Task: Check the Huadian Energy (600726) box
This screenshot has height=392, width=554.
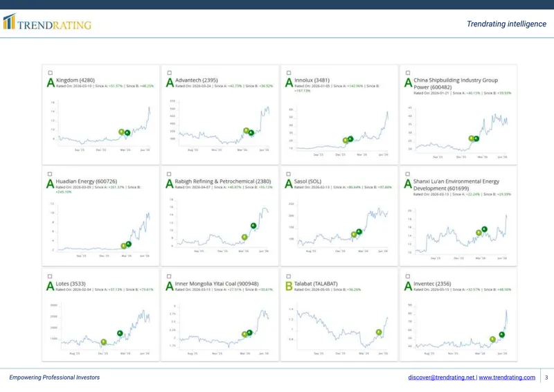Action: [x=50, y=174]
